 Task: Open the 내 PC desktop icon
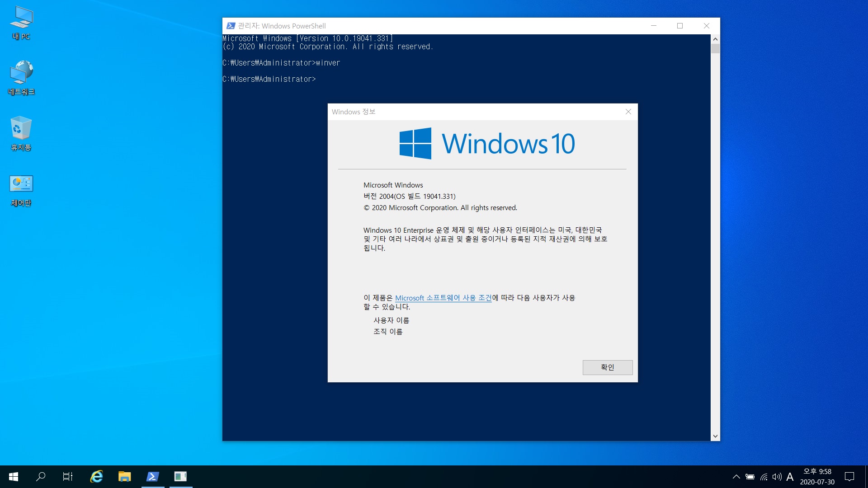coord(21,23)
